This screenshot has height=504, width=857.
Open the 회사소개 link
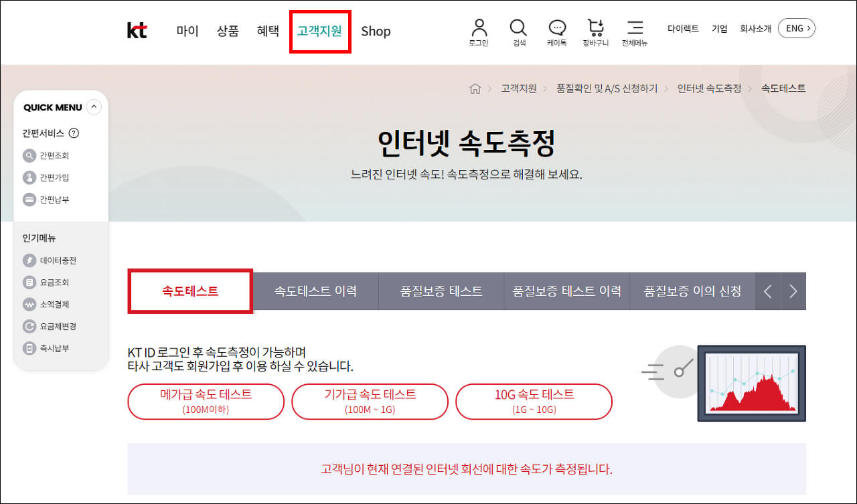(755, 29)
